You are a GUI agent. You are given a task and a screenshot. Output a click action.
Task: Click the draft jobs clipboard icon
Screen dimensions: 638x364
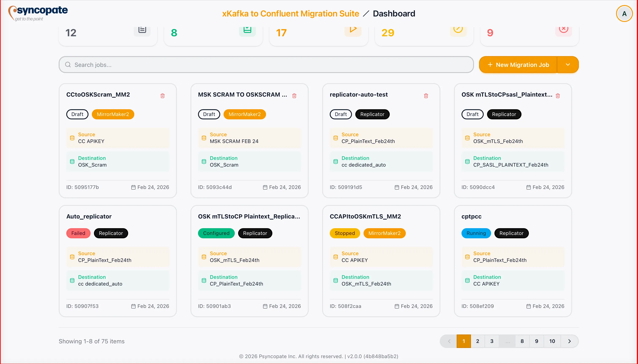(142, 30)
